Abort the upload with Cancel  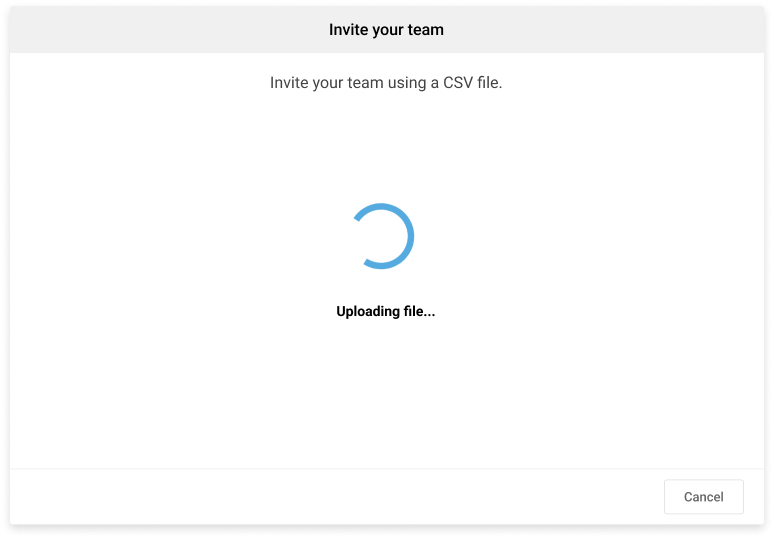click(x=703, y=497)
